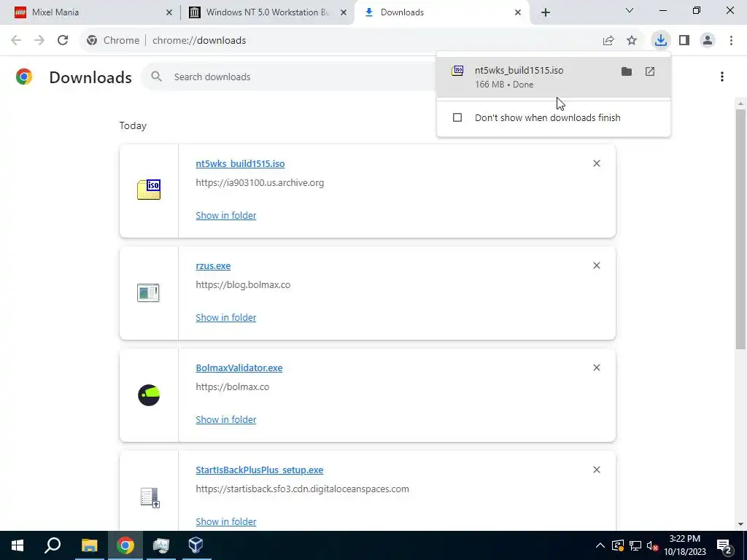Show BolmaxValidator.exe in folder
The width and height of the screenshot is (747, 560).
[x=226, y=419]
